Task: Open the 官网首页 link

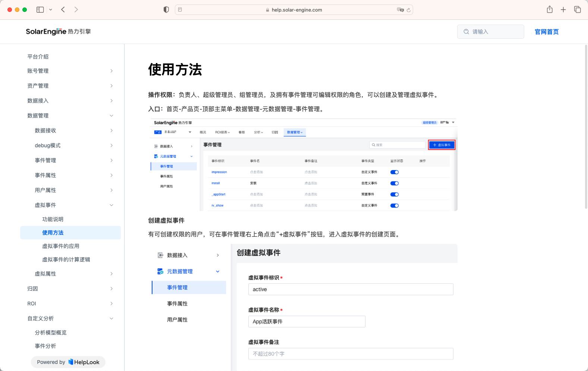Action: (547, 32)
